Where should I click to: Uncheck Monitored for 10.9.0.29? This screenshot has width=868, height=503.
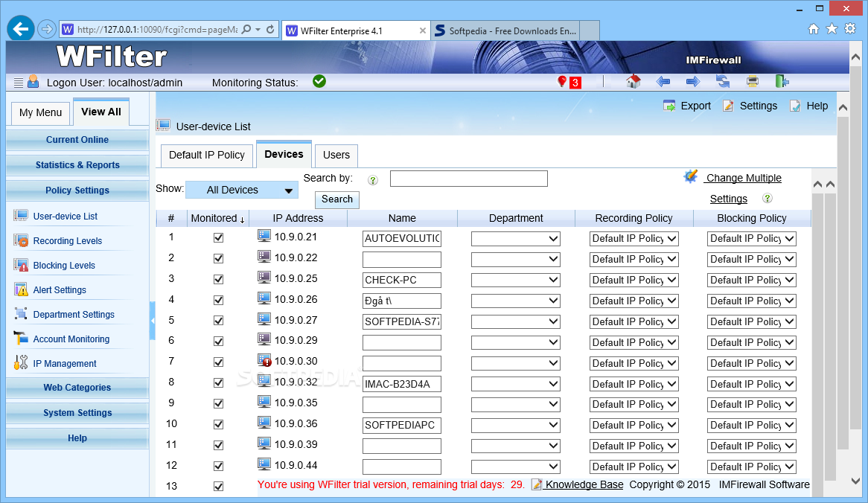(x=219, y=342)
